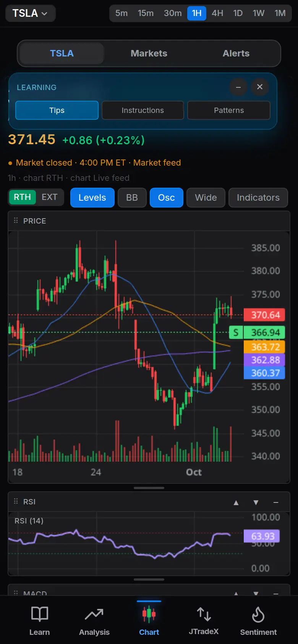Toggle the Levels overlay
The width and height of the screenshot is (298, 644).
92,198
